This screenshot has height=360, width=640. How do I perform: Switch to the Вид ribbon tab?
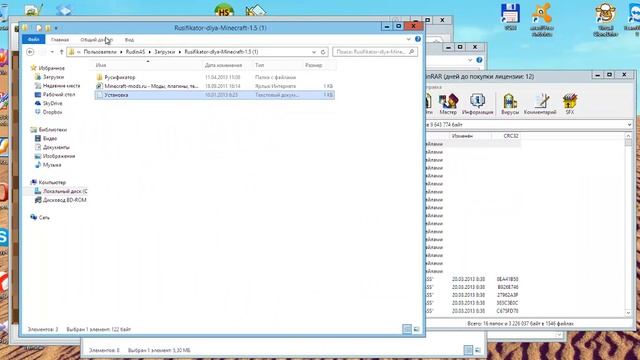(x=129, y=40)
